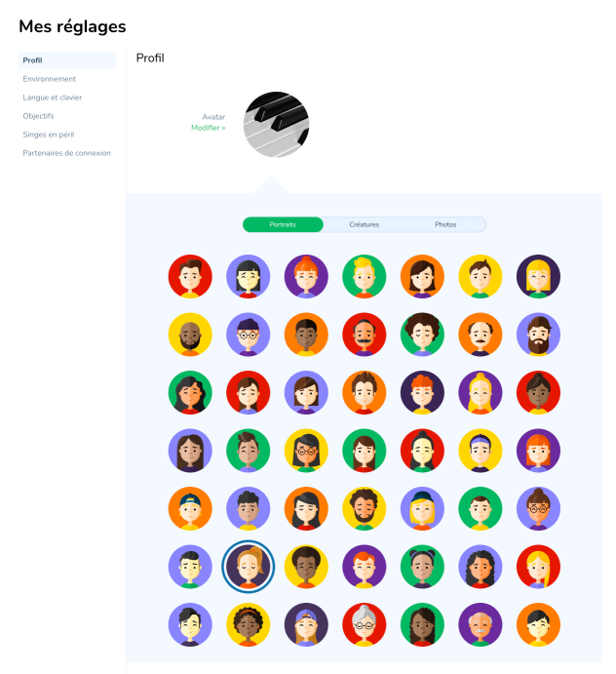
Task: Switch to the Créatures avatar tab
Action: pyautogui.click(x=365, y=224)
